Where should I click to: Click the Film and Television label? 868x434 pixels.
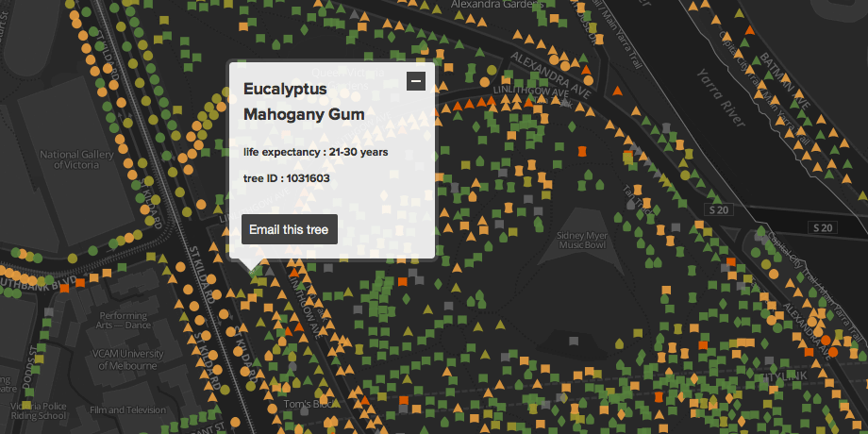[128, 410]
